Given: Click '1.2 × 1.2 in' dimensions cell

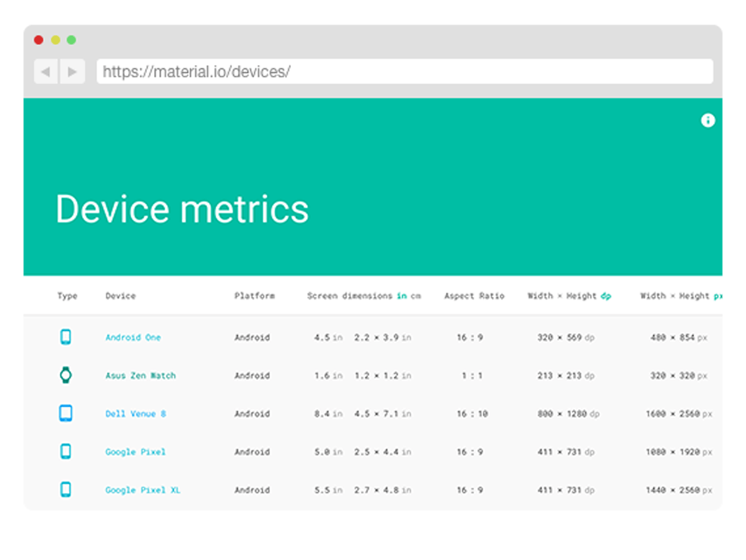Looking at the screenshot, I should [383, 376].
